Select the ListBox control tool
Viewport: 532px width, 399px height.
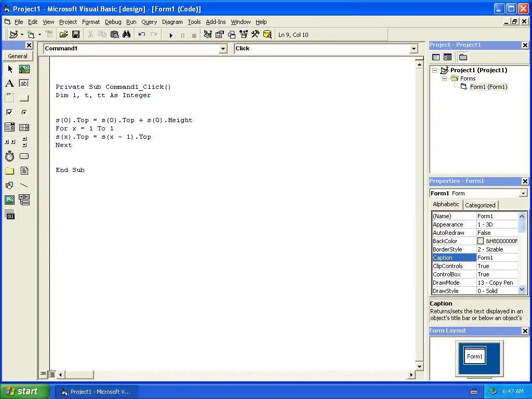24,127
